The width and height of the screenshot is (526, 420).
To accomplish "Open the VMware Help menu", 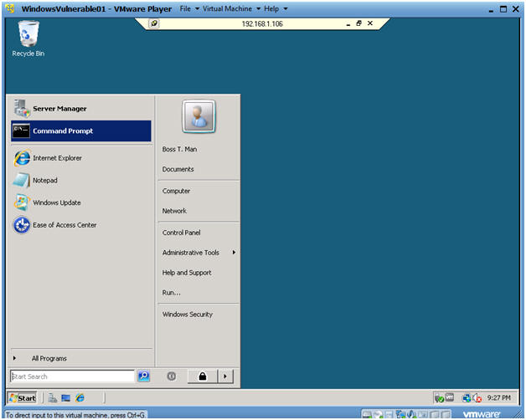I will pos(276,8).
